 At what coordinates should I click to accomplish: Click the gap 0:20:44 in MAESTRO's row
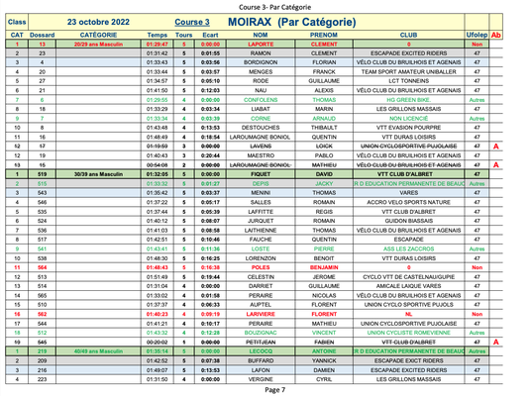coord(210,155)
